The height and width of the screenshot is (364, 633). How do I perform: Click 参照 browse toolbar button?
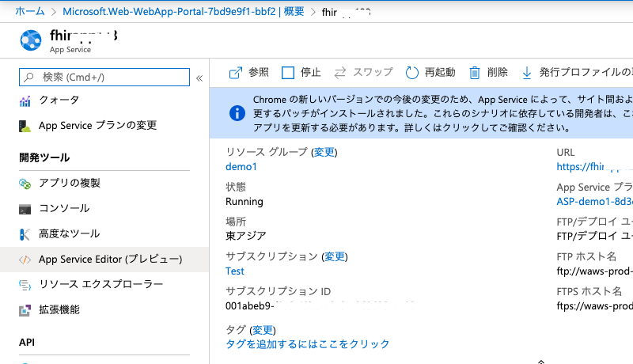point(248,73)
